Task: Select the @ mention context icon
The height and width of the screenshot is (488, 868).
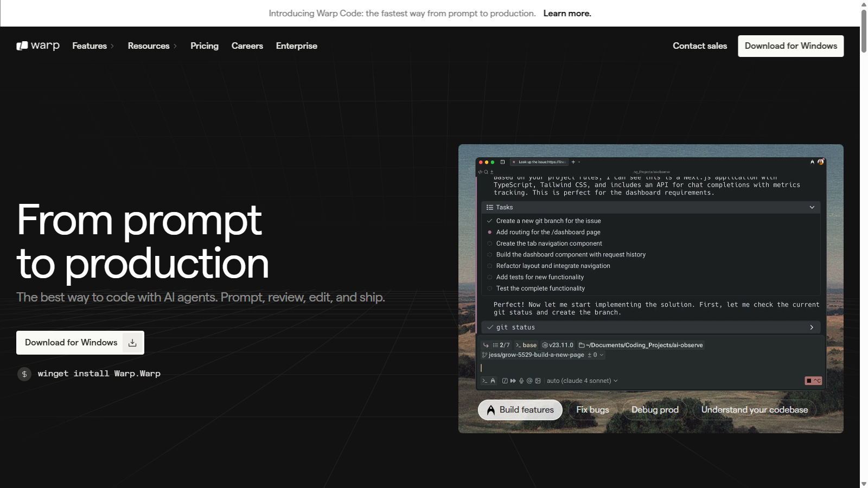Action: click(529, 381)
